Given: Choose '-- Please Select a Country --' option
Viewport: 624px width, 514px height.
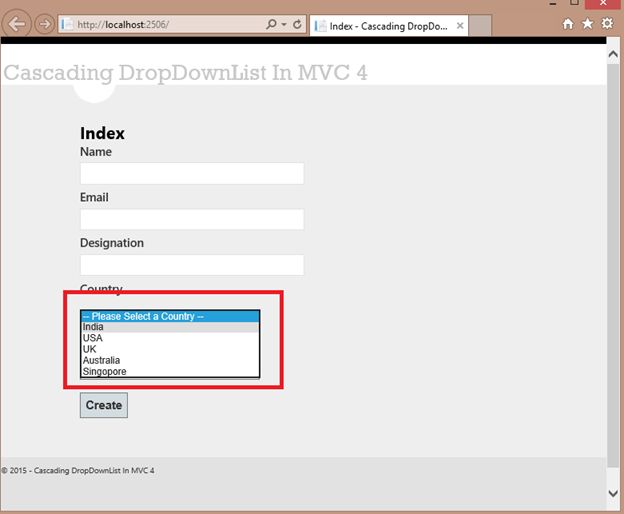Looking at the screenshot, I should (170, 316).
